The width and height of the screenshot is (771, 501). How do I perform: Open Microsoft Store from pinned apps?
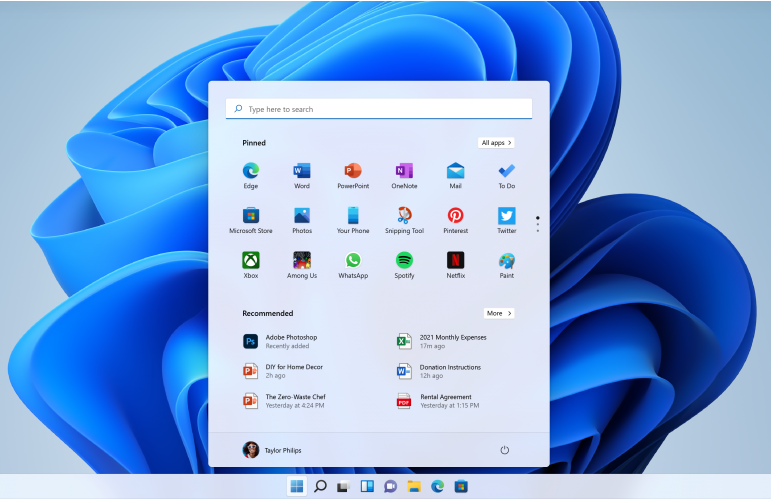(251, 221)
